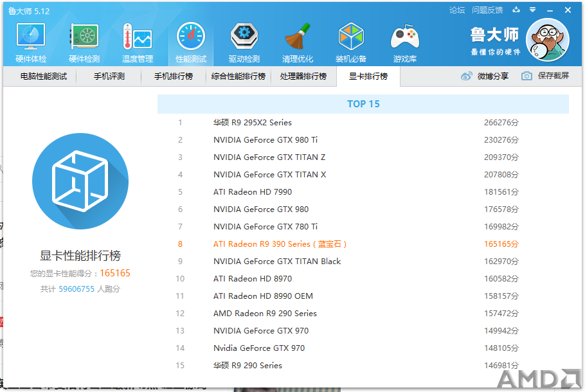Click the orange score 165165分 in the ranking list
585x392 pixels.
501,244
